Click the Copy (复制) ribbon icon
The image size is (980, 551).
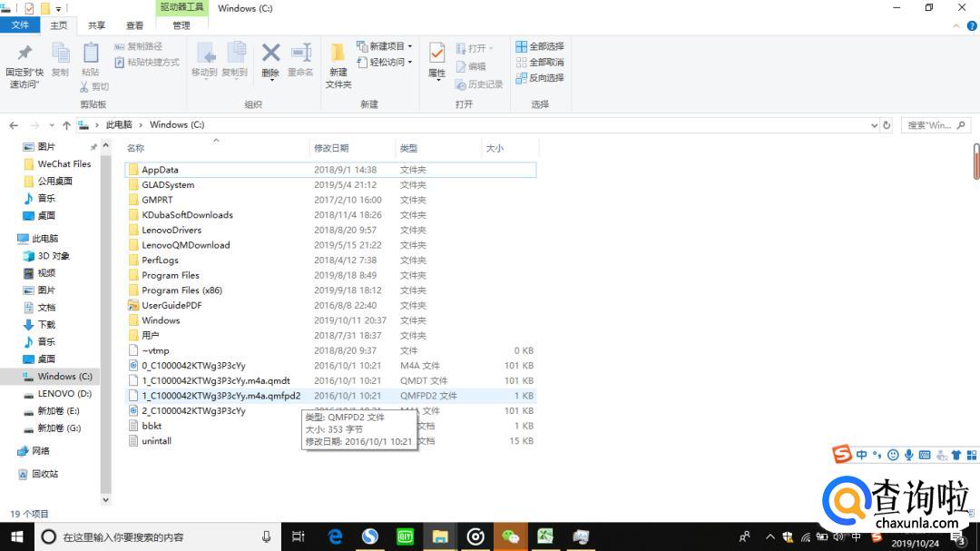coord(60,60)
